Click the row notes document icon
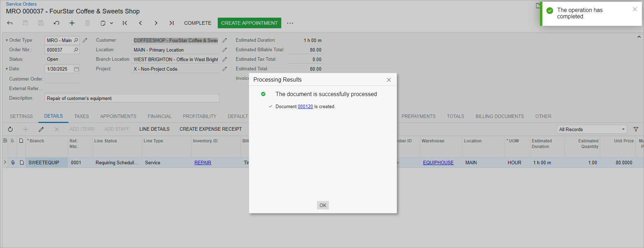This screenshot has height=248, width=644. click(x=22, y=163)
